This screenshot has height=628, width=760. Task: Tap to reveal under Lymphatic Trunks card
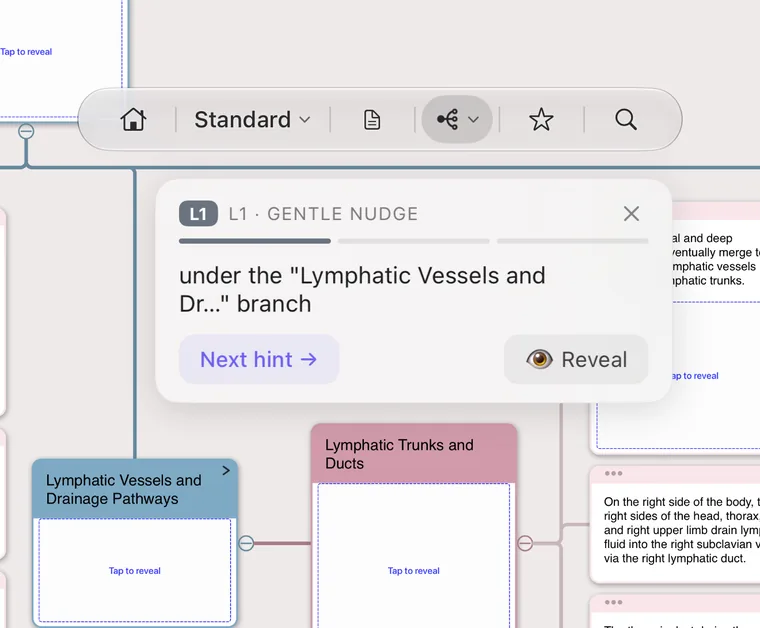coord(413,571)
